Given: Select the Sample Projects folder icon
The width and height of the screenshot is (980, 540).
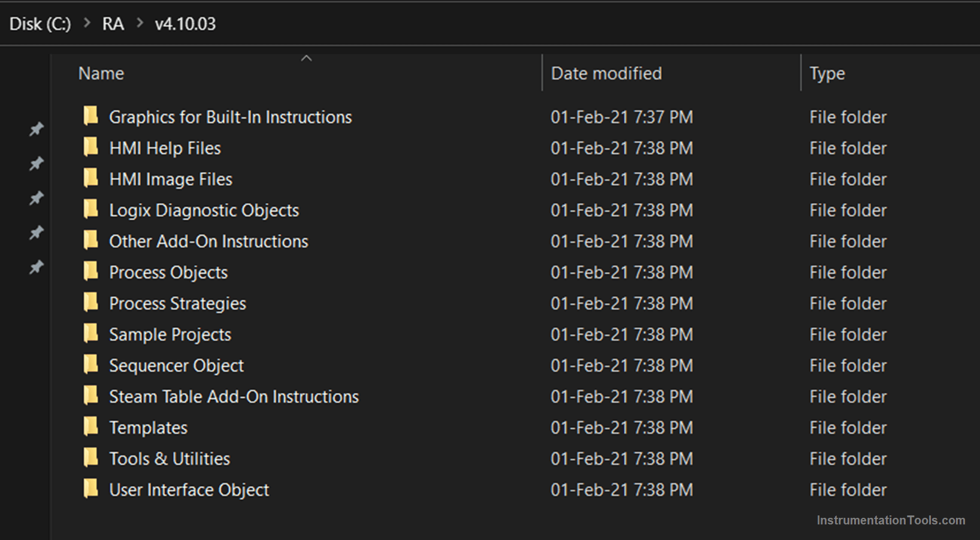Looking at the screenshot, I should click(x=91, y=333).
